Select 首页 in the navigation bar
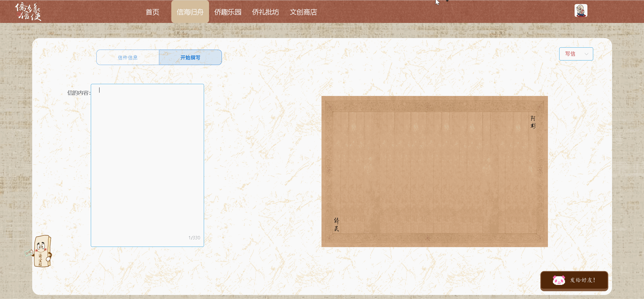The image size is (644, 299). click(152, 12)
